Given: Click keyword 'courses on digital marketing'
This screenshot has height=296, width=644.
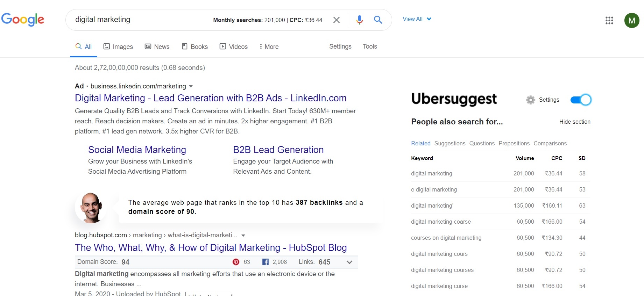Looking at the screenshot, I should click(446, 238).
